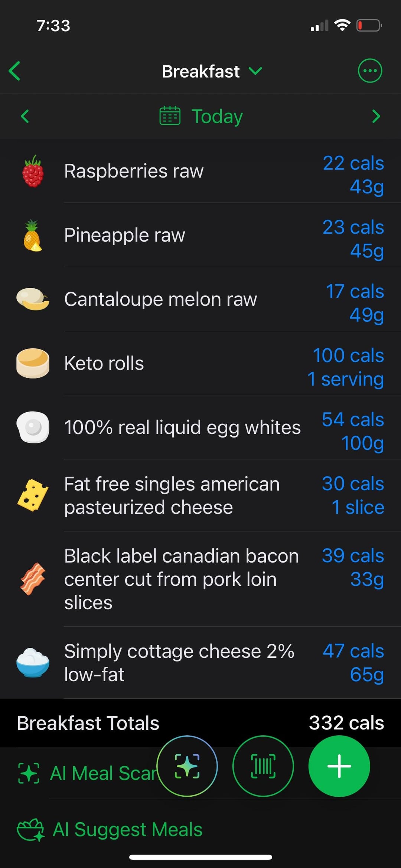Open the more options ellipsis menu
Screen dimensions: 401x868
click(x=370, y=71)
